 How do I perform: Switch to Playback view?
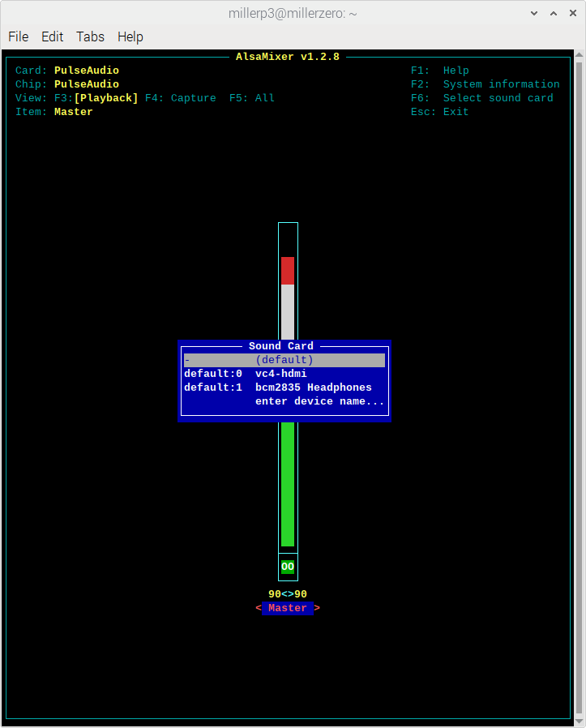pyautogui.click(x=105, y=98)
